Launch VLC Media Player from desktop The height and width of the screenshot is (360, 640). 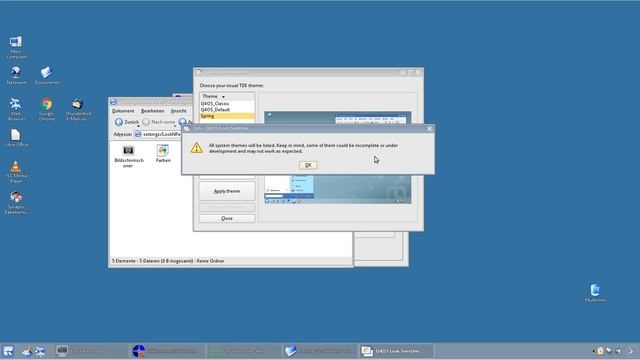click(x=16, y=171)
